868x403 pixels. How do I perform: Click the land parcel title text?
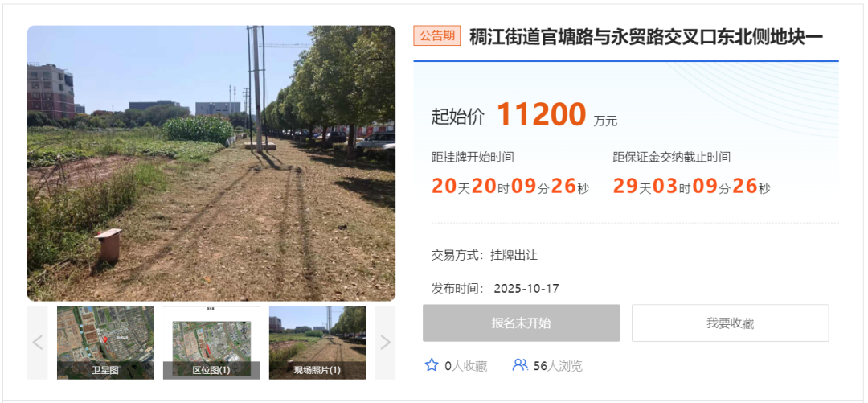pyautogui.click(x=646, y=36)
